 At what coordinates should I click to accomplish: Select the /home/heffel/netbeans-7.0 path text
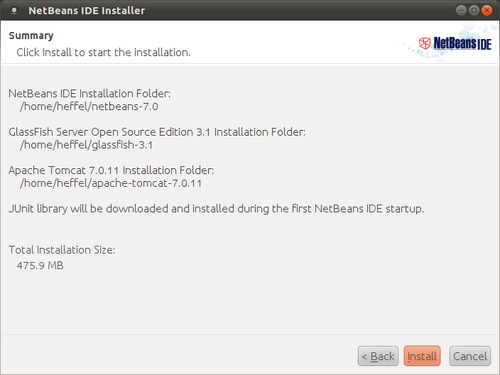pos(89,107)
